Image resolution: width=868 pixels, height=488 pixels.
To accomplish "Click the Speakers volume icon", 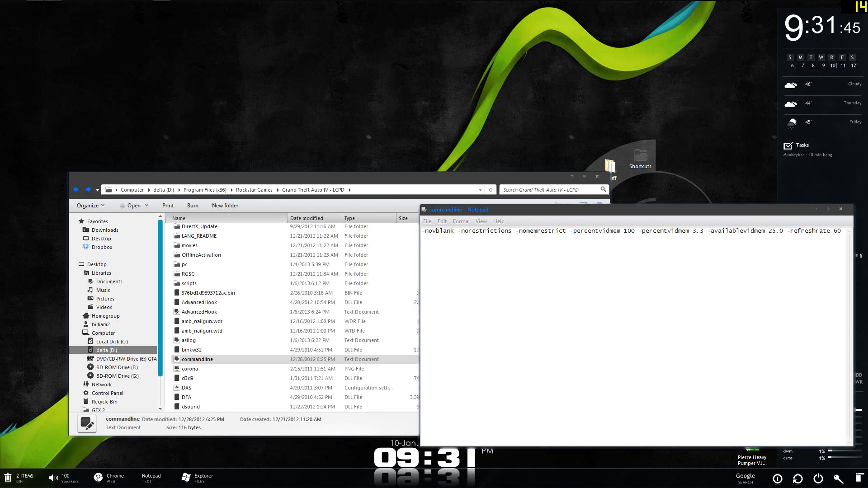I will pyautogui.click(x=53, y=478).
